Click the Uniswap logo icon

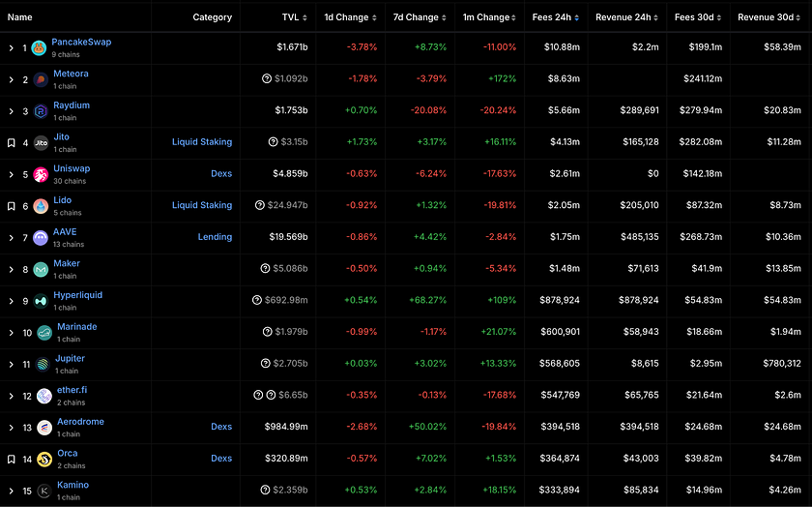coord(41,174)
